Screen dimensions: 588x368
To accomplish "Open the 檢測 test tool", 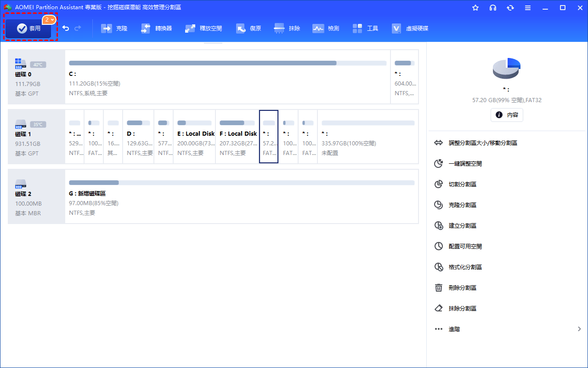I will coord(326,29).
